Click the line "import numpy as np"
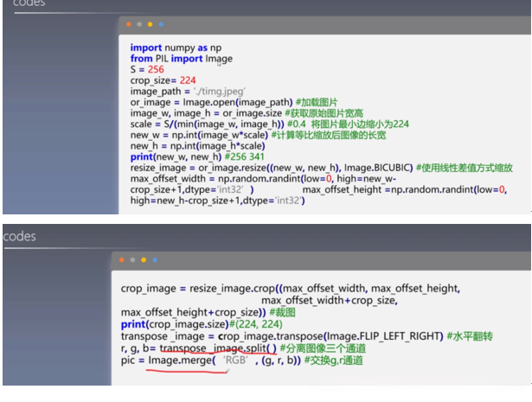 point(176,48)
